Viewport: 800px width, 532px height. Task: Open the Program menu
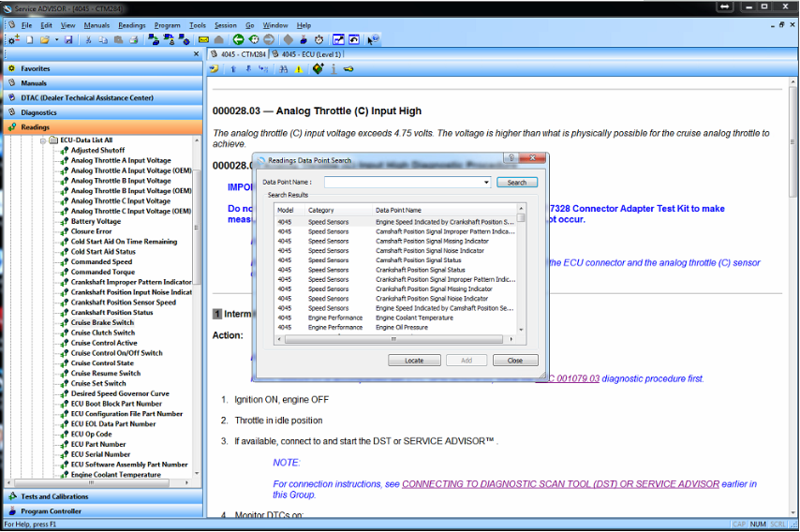[168, 25]
